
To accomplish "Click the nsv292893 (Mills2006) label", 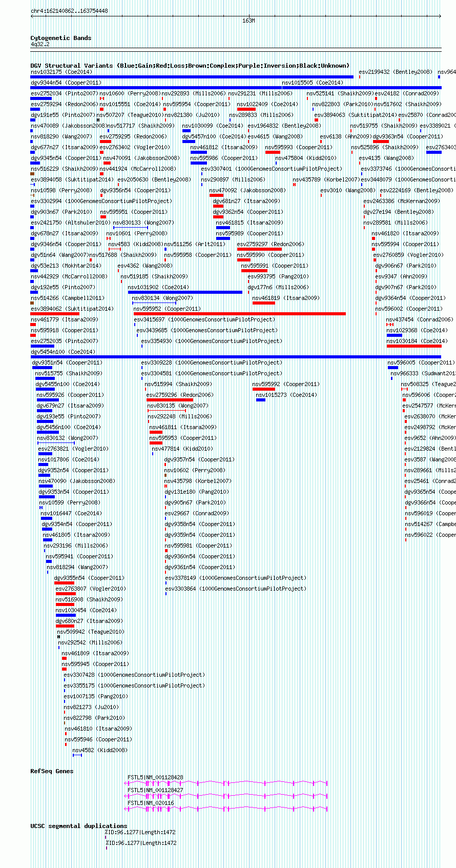I will 194,93.
